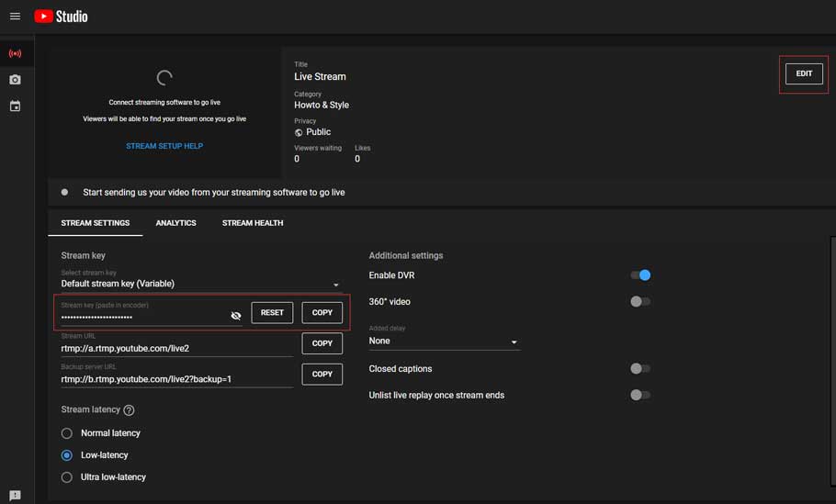Click the EDIT button for stream details
The image size is (836, 504).
point(804,73)
